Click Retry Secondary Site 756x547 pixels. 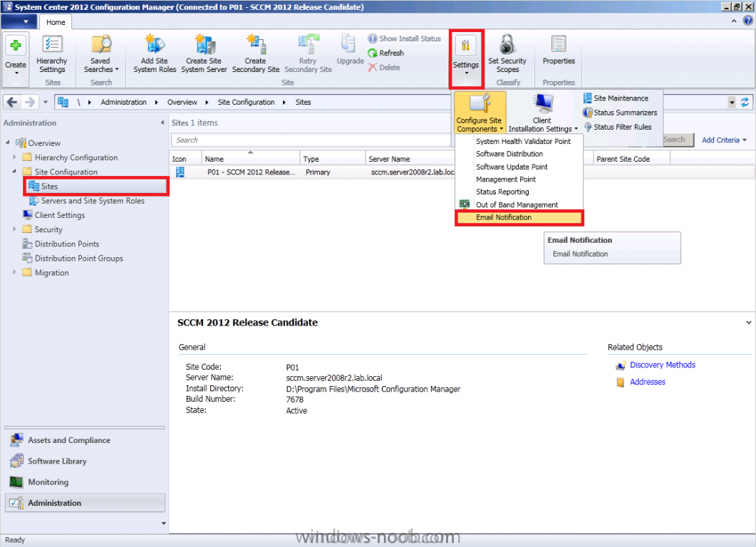308,54
